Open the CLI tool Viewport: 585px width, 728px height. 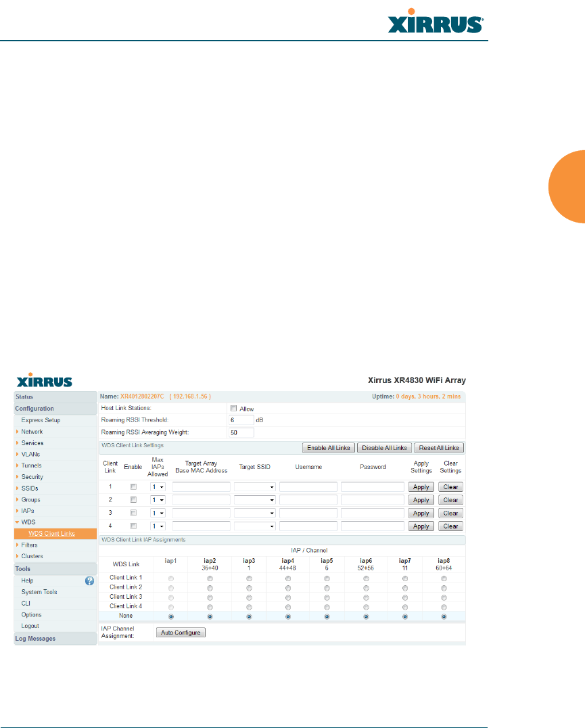tap(26, 603)
